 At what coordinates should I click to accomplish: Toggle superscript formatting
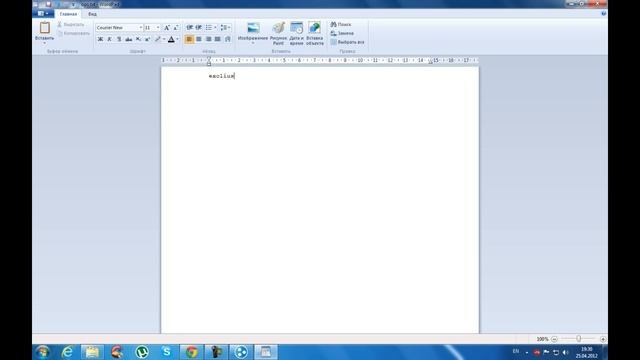click(x=147, y=39)
